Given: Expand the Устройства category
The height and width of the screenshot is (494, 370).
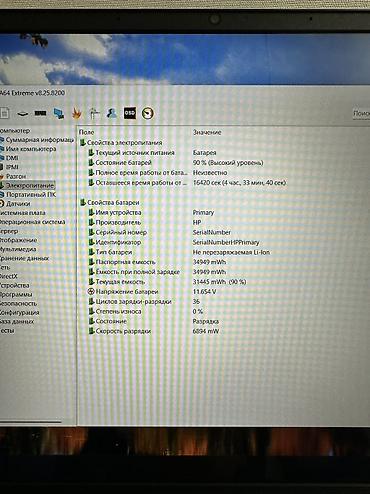Looking at the screenshot, I should [x=15, y=285].
